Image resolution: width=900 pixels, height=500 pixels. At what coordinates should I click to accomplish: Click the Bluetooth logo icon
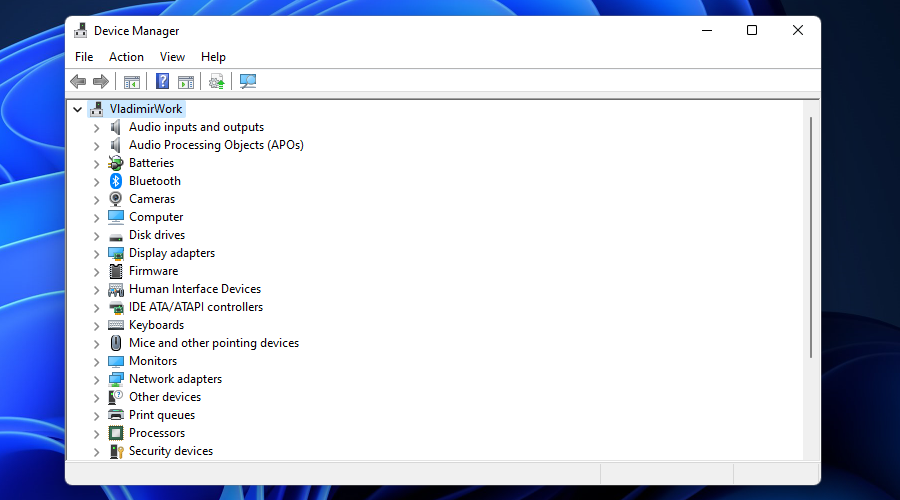[x=116, y=181]
